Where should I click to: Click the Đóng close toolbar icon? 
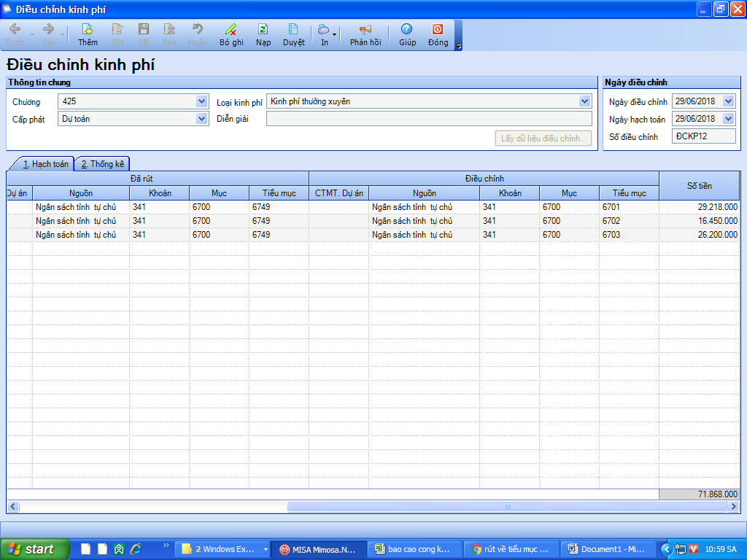point(438,29)
